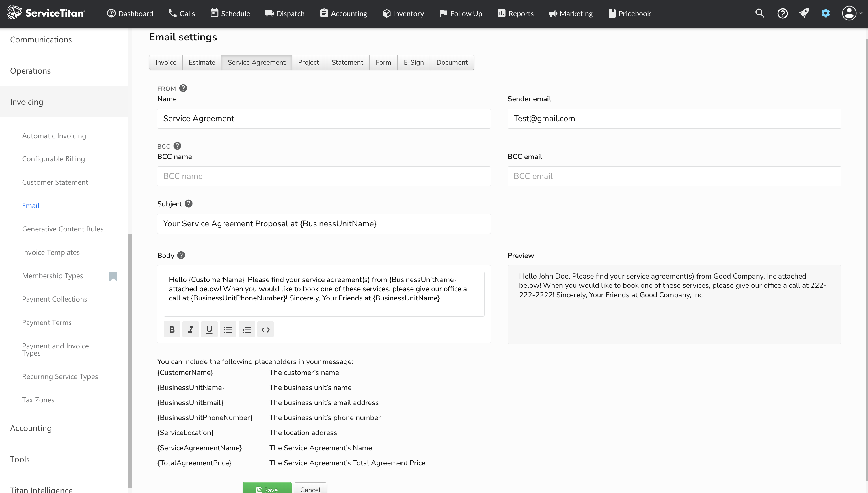Screen dimensions: 868x493
Task: Switch to the Statement tab
Action: point(347,62)
